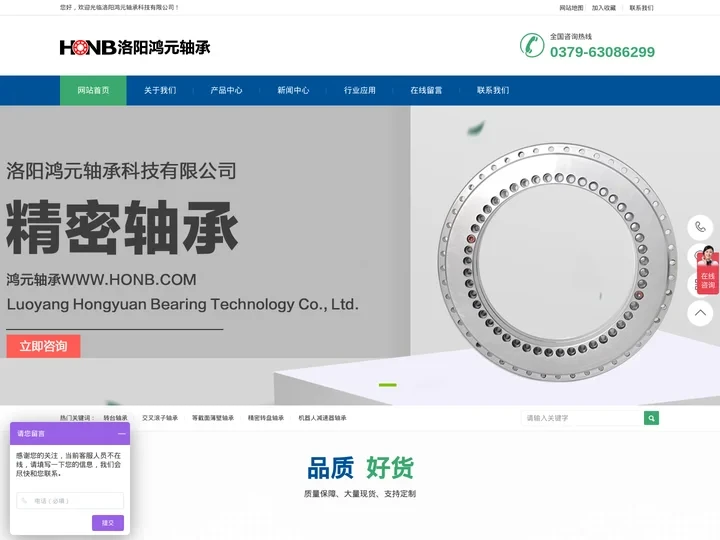Click the purple 提交 submit button
Viewport: 720px width, 540px height.
click(x=107, y=523)
